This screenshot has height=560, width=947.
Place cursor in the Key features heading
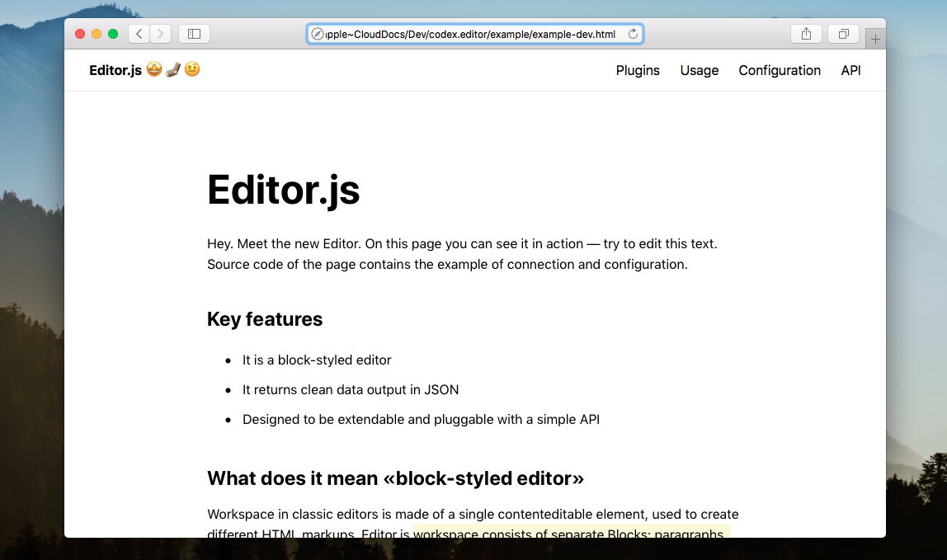click(265, 319)
